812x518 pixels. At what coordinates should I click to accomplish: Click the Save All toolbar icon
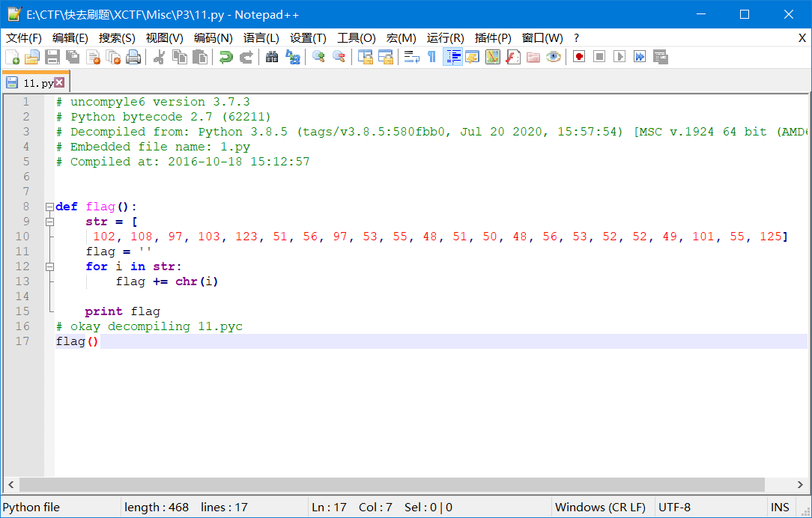pos(73,57)
